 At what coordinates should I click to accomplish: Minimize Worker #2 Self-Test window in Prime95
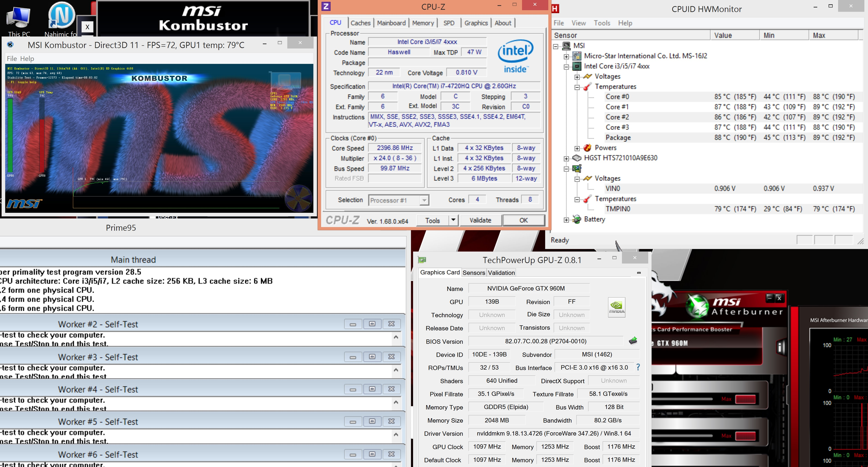point(353,324)
